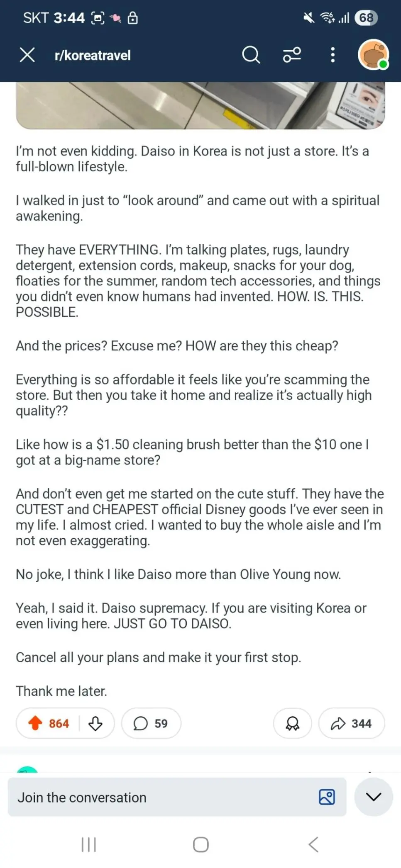This screenshot has height=868, width=401.
Task: Collapse the comment bar with the chevron
Action: [x=373, y=797]
